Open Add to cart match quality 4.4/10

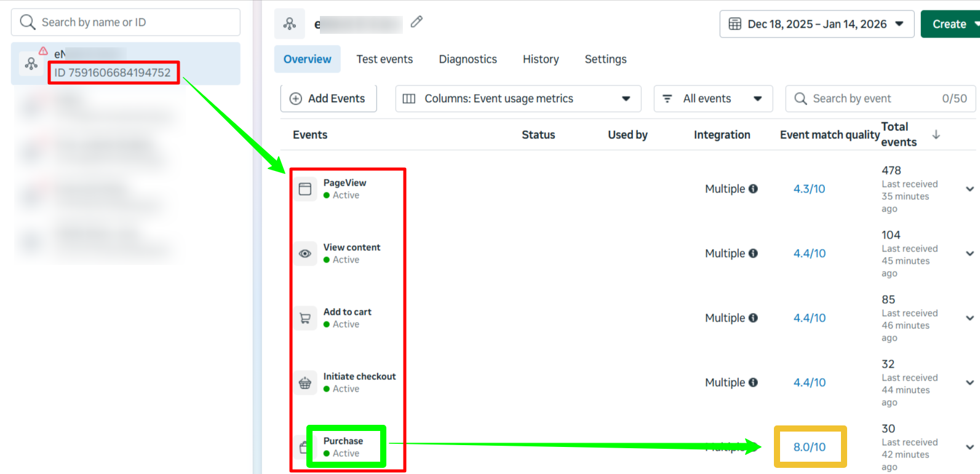809,318
